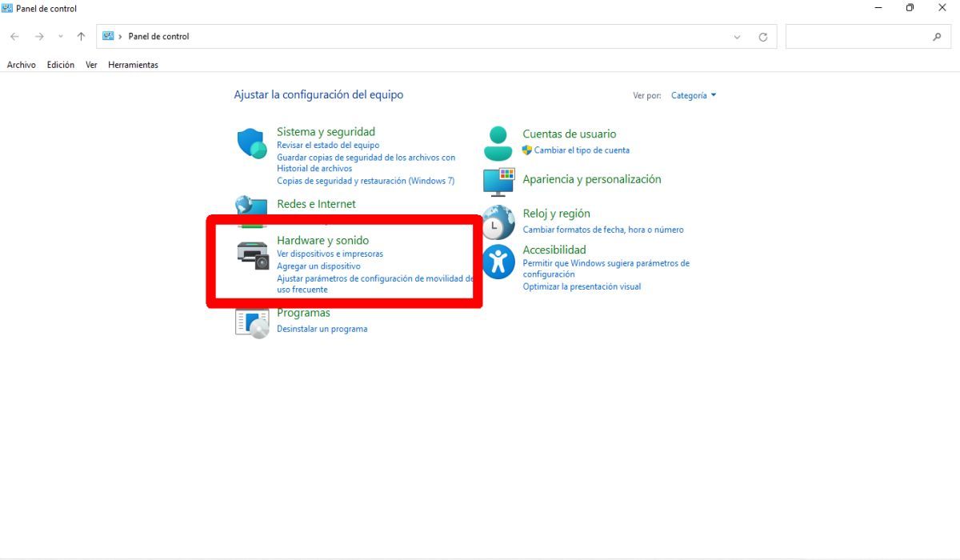The image size is (960, 560).
Task: Click the Hardware y sonido printer icon
Action: (254, 255)
